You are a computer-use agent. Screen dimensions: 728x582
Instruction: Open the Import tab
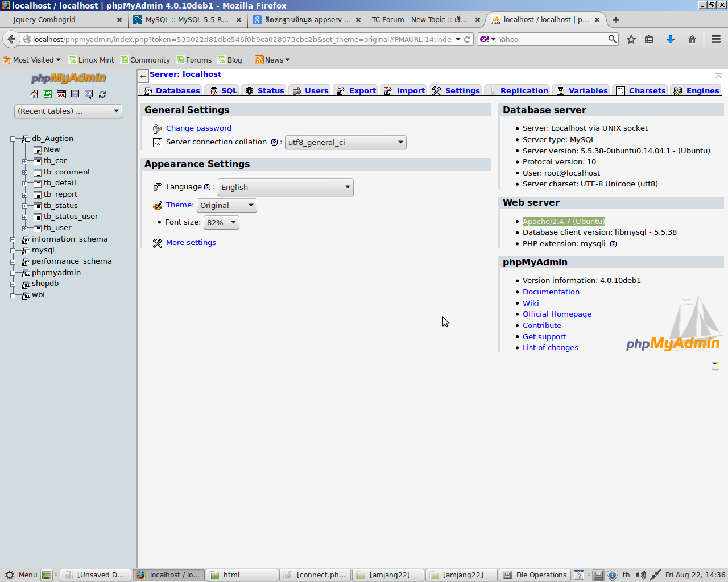pos(404,90)
